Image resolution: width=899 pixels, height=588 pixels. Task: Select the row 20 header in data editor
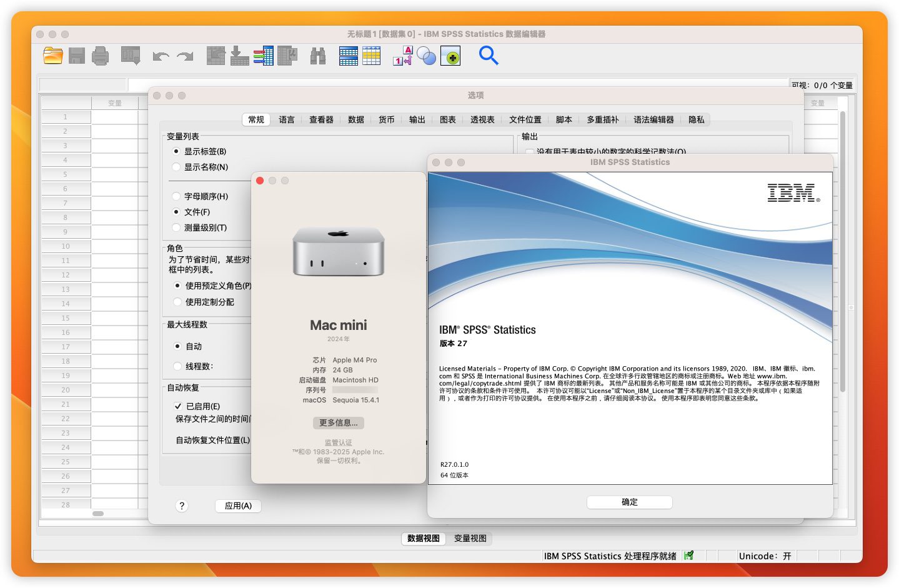point(66,390)
